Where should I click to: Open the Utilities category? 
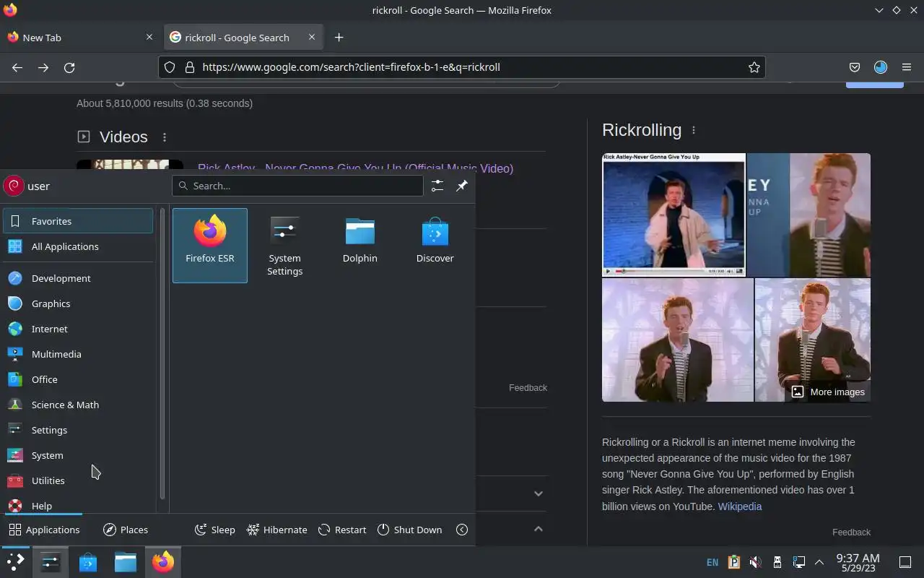pos(78,480)
